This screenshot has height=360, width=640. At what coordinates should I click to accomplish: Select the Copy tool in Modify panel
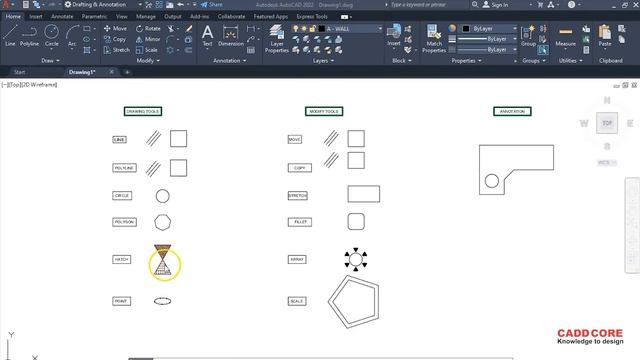[x=115, y=39]
